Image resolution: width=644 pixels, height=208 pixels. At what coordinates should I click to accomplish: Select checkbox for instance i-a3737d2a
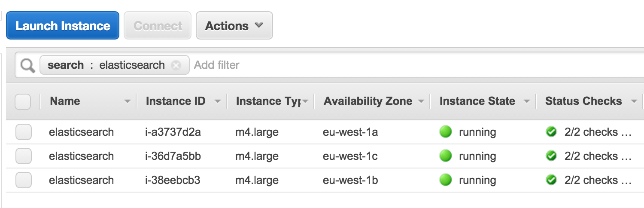pos(24,132)
